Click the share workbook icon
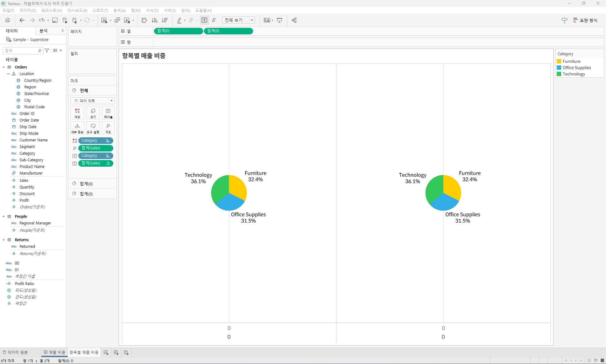This screenshot has width=606, height=364. pos(294,20)
